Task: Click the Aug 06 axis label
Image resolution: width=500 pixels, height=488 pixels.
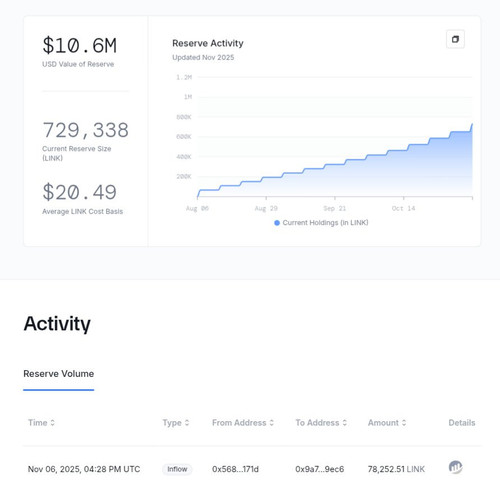Action: (x=197, y=208)
